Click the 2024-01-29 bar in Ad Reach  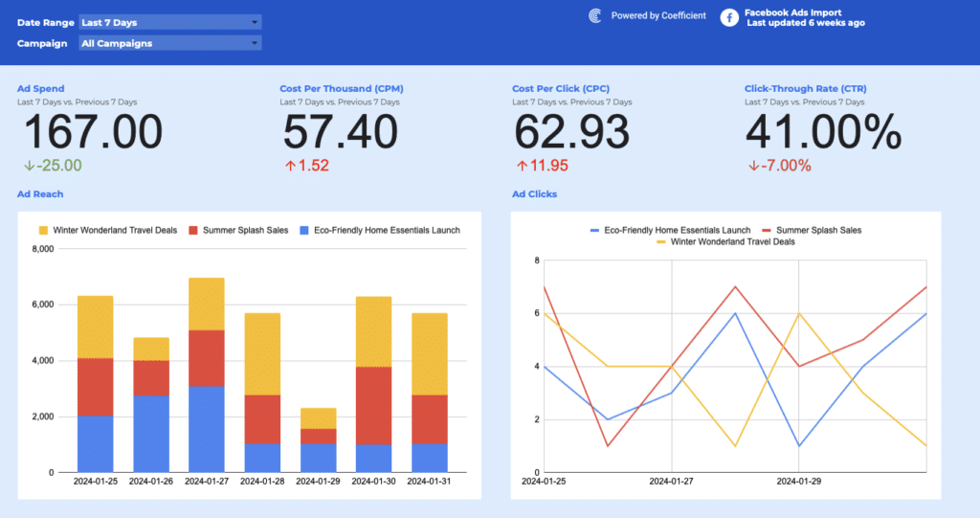318,440
